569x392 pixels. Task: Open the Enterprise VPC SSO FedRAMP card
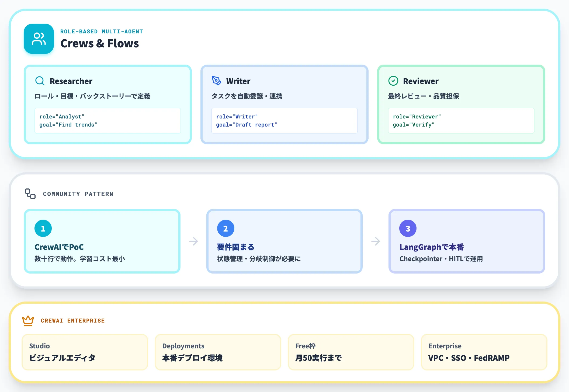(484, 352)
